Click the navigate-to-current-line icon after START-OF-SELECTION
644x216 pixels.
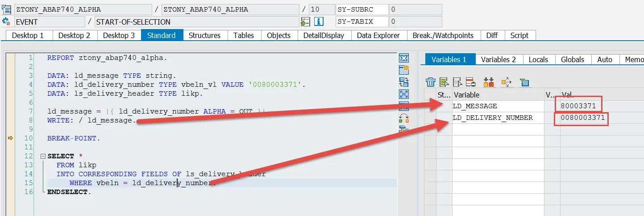(x=305, y=21)
